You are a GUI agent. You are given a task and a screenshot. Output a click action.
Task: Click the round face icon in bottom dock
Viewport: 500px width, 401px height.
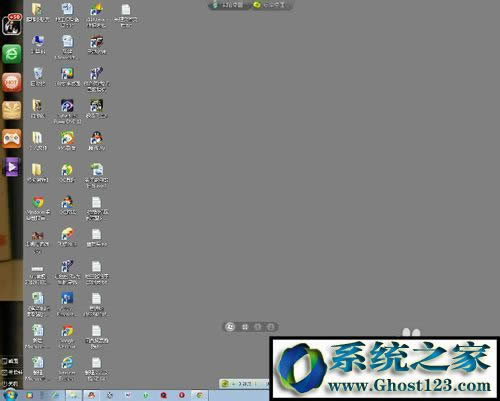point(230,327)
